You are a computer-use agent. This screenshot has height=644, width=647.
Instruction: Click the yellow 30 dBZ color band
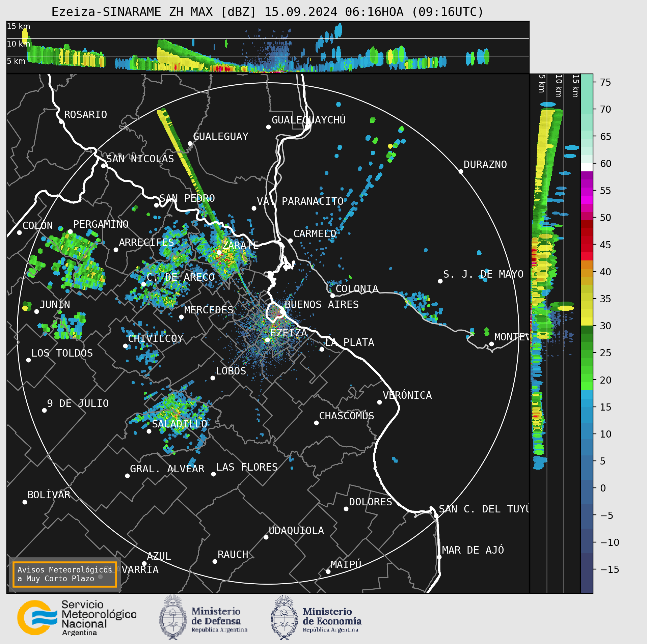(x=587, y=321)
